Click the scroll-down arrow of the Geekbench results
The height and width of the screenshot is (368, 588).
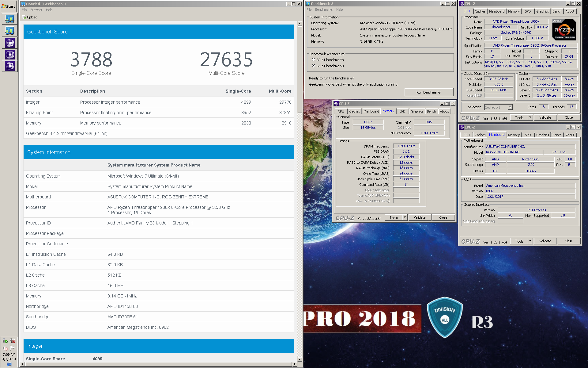(x=300, y=359)
